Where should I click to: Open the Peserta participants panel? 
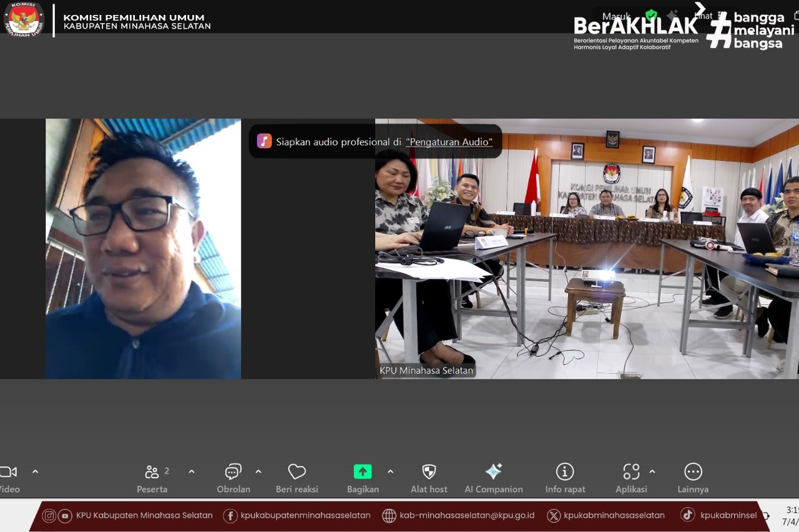pos(152,472)
